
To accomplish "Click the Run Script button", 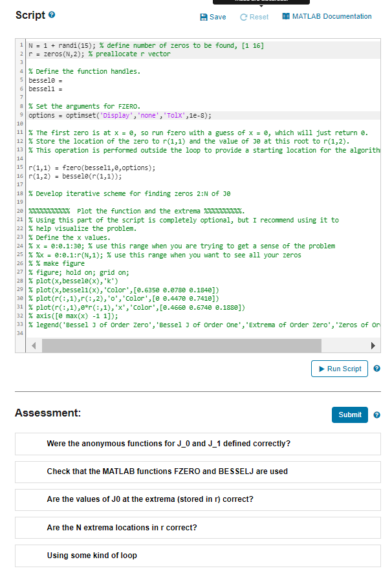I will [339, 367].
